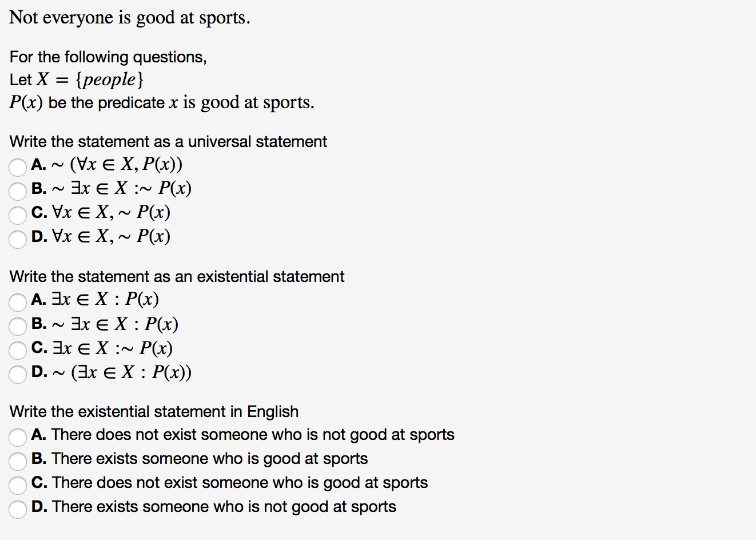Screen dimensions: 756x540
Task: Mark radio button C in the English question
Action: 18,485
